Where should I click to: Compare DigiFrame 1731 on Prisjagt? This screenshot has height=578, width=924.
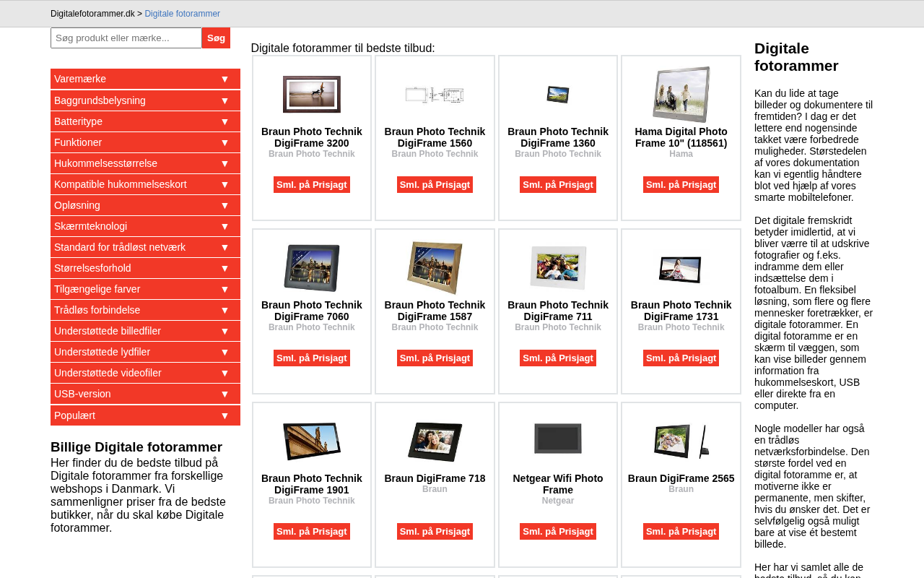(681, 358)
